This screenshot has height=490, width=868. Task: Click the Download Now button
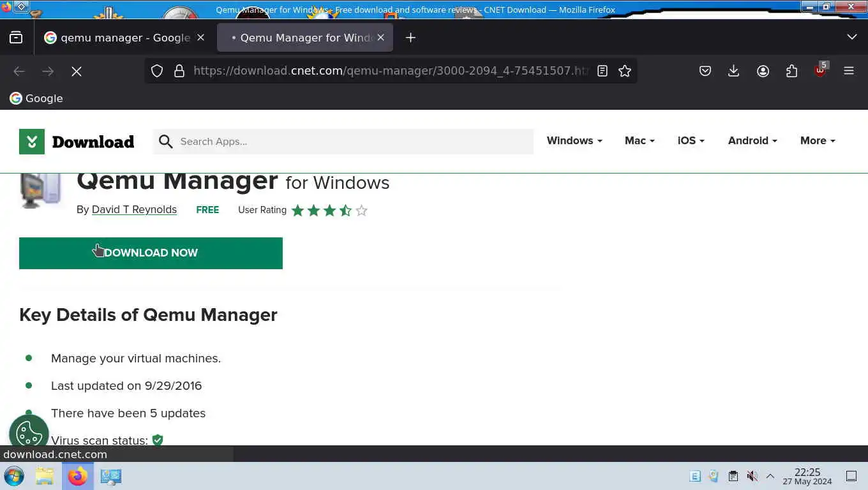point(151,253)
